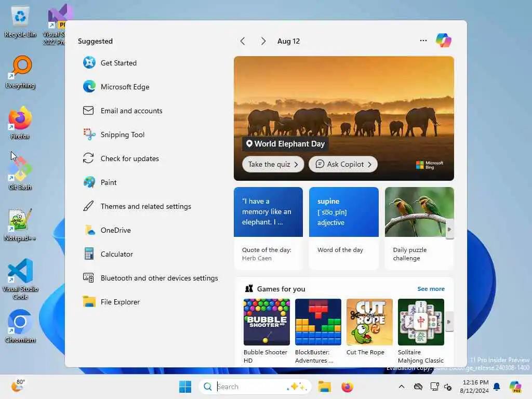Select the Notepad++ desktop shortcut

[x=20, y=224]
